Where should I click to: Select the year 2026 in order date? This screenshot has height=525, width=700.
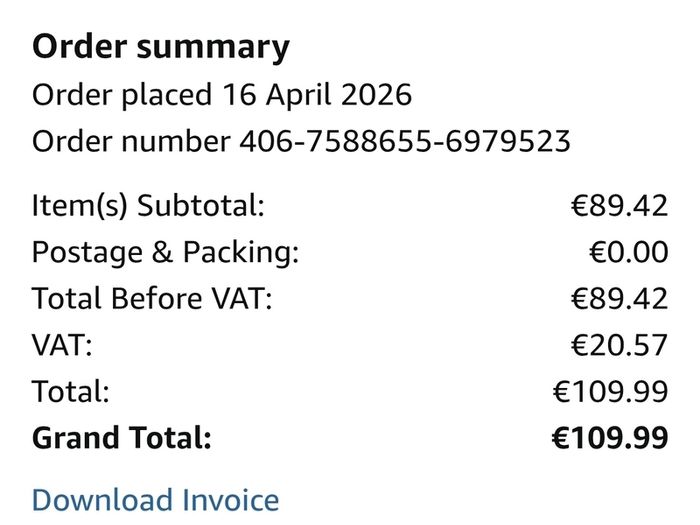coord(376,95)
